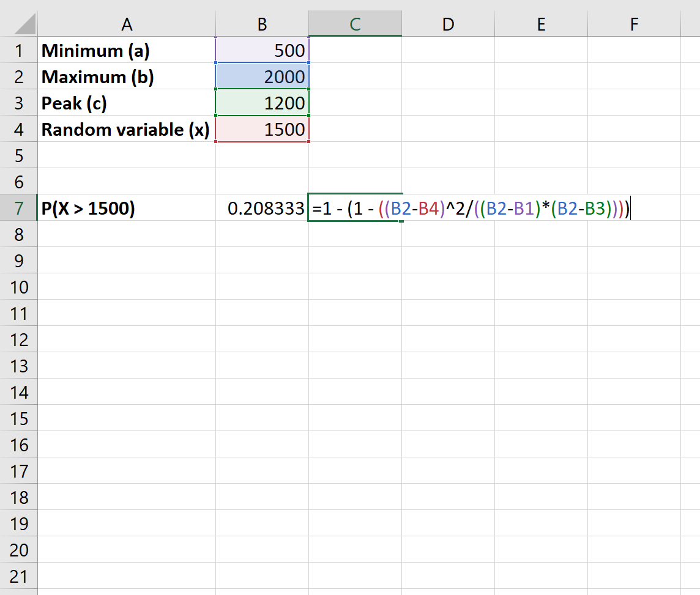This screenshot has width=700, height=595.
Task: Select cell B1 containing 500
Action: tap(262, 50)
